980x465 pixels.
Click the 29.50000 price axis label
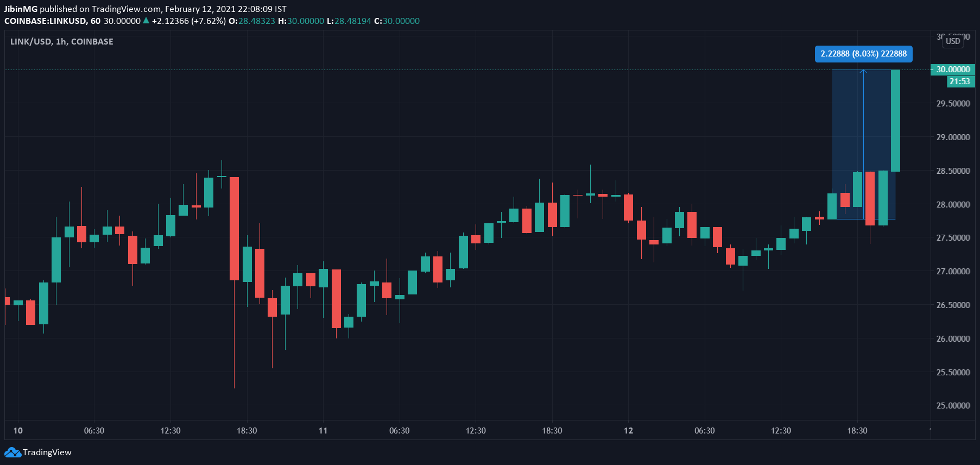coord(953,104)
